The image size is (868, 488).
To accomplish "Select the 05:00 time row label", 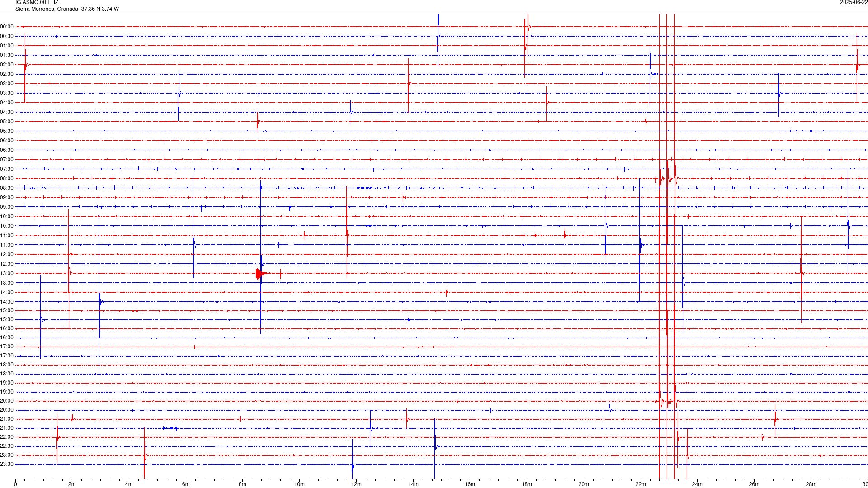I will click(7, 122).
